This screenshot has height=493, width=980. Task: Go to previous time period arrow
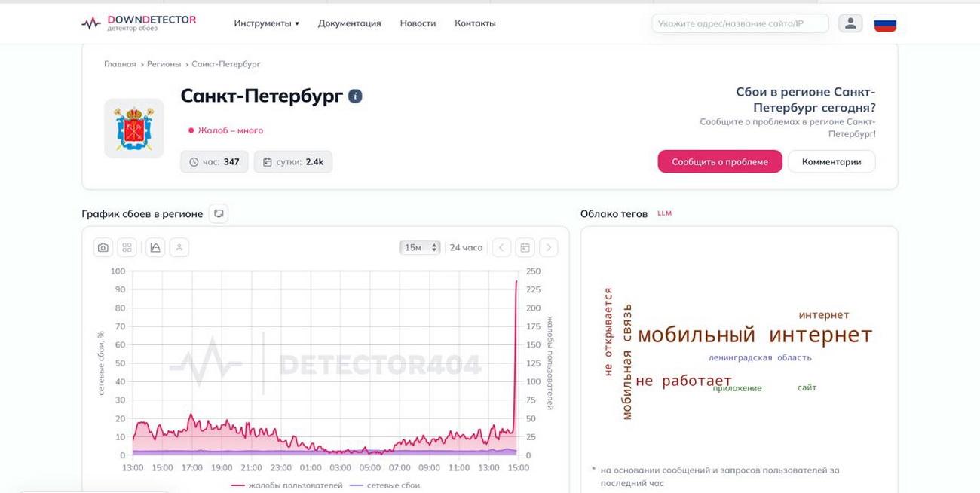click(x=501, y=247)
